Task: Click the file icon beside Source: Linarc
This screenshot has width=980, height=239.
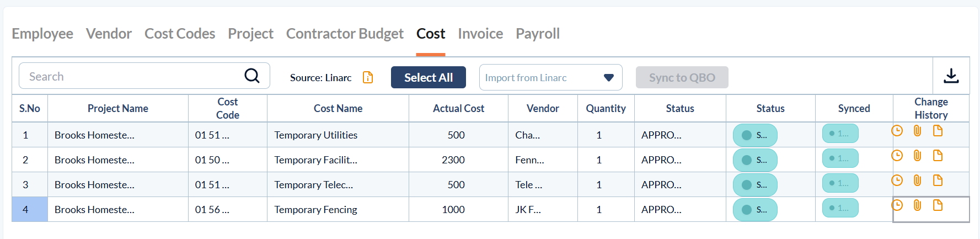Action: (x=368, y=77)
